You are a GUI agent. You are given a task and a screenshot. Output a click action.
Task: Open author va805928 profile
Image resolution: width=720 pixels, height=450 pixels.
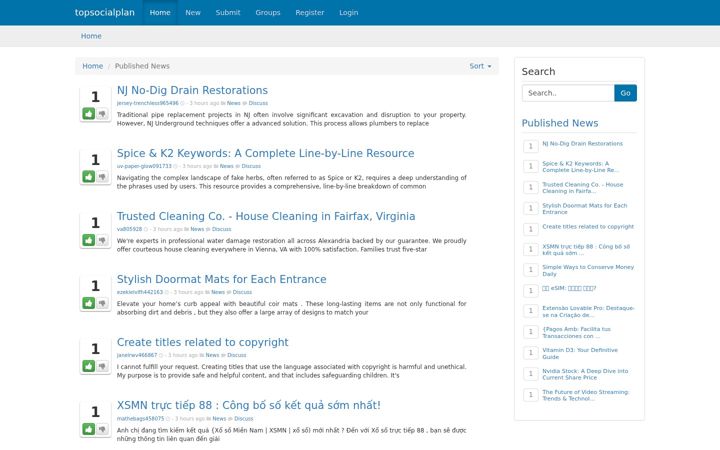point(129,229)
